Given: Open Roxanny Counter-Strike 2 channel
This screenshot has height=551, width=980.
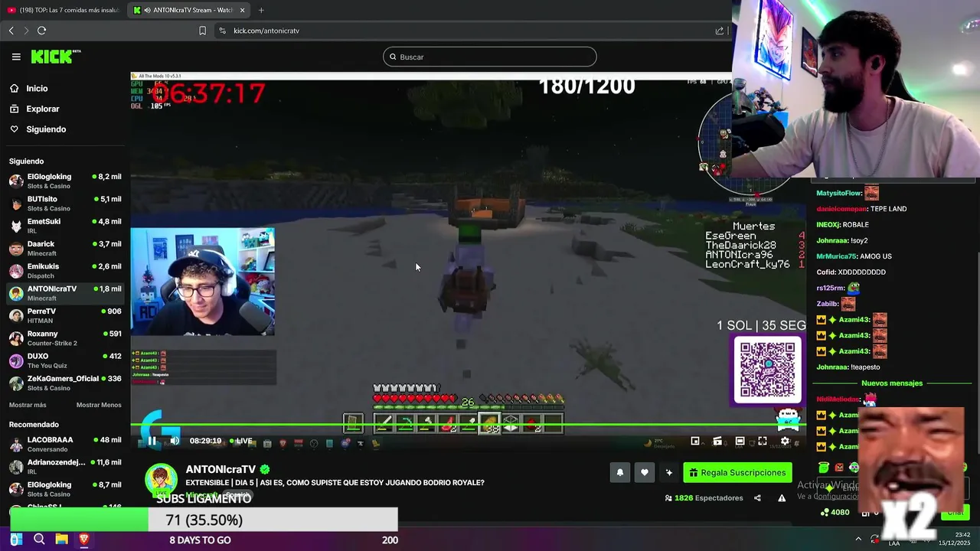Looking at the screenshot, I should [65, 338].
